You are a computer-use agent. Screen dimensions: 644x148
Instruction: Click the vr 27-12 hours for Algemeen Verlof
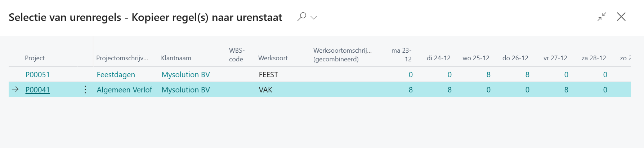click(x=566, y=90)
